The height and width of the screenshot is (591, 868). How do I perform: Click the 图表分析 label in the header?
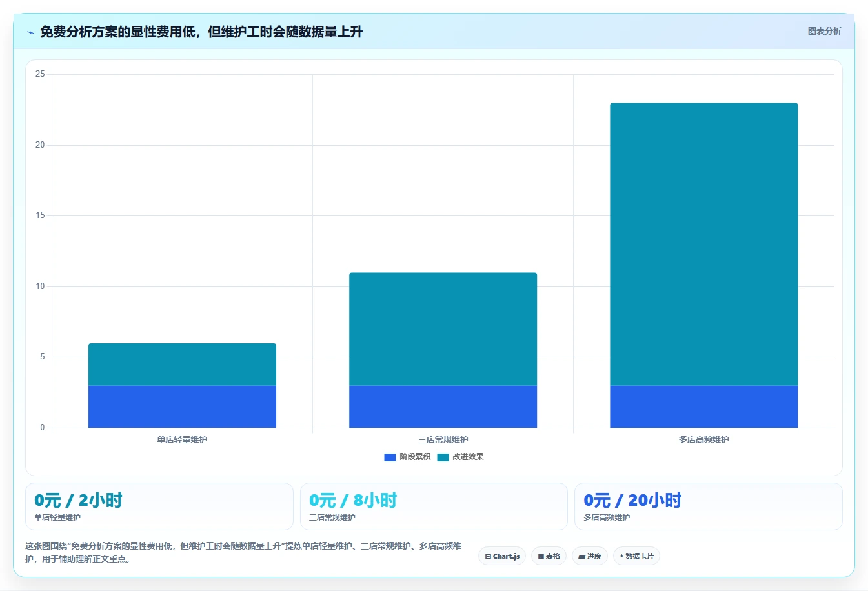click(x=824, y=31)
